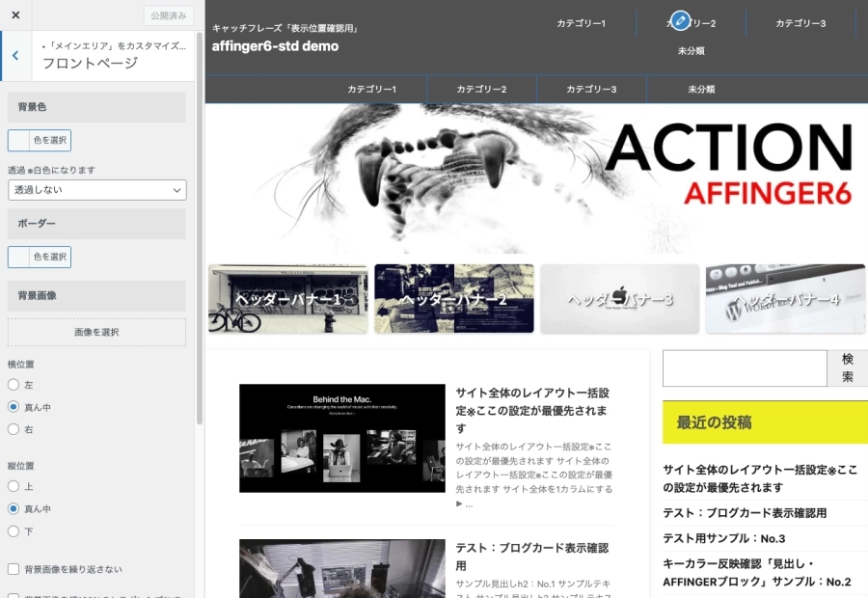Open sidebar link テスト用サンプル：No.3
The width and height of the screenshot is (868, 598).
[724, 539]
